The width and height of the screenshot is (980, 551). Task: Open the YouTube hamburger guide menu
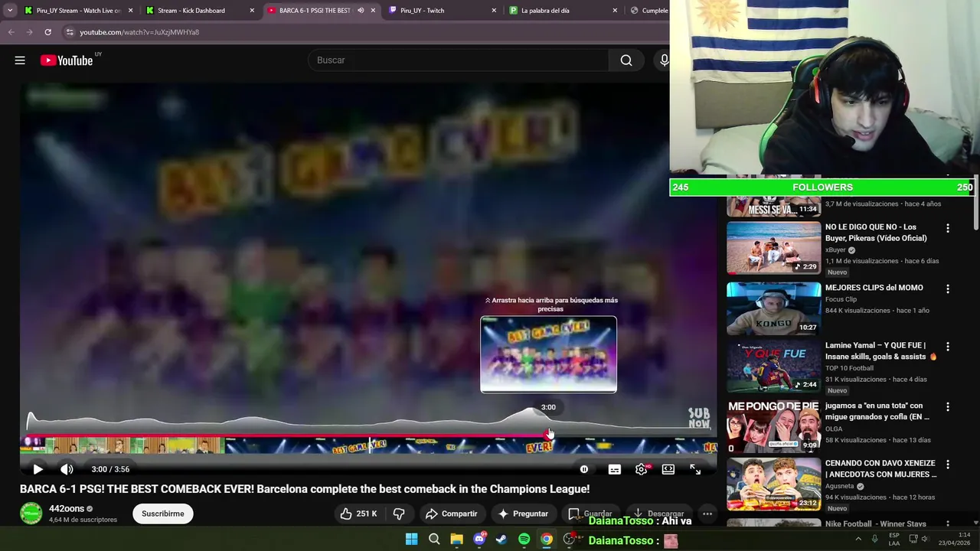click(x=20, y=60)
